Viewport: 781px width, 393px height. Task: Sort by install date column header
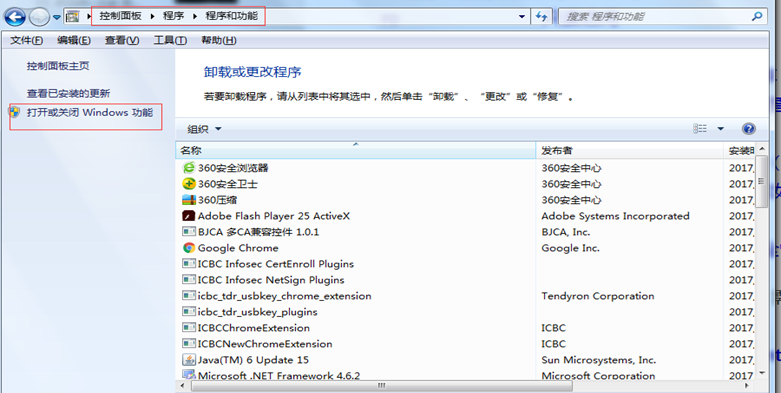point(740,150)
